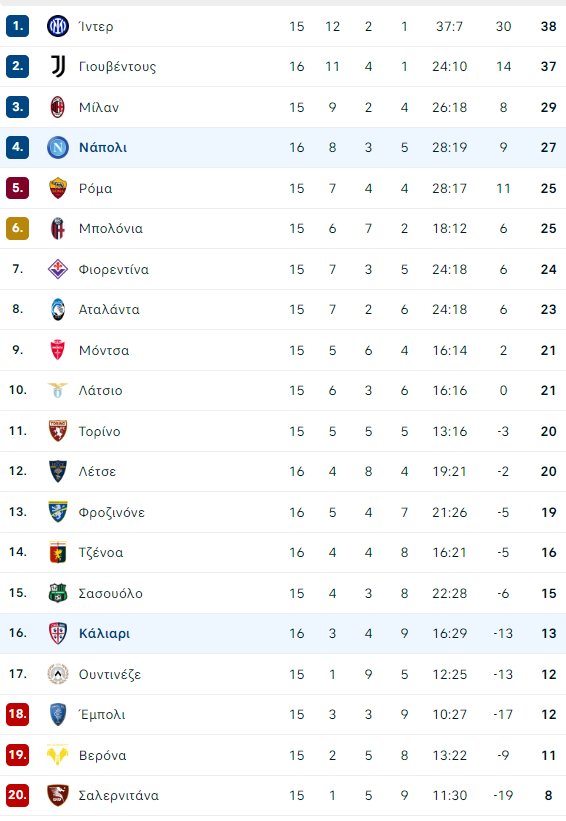Open the Νάπολι team link
The image size is (566, 821).
click(x=103, y=148)
